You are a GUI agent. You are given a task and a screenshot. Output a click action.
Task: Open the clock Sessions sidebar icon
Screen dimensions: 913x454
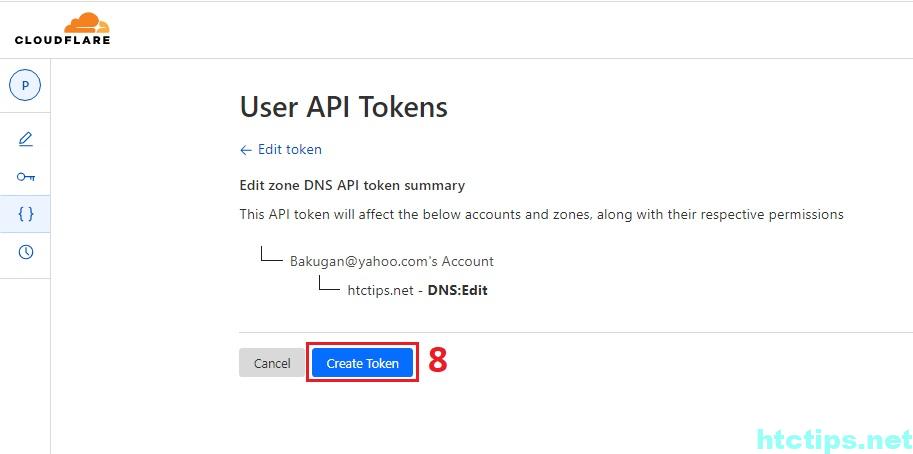(26, 252)
